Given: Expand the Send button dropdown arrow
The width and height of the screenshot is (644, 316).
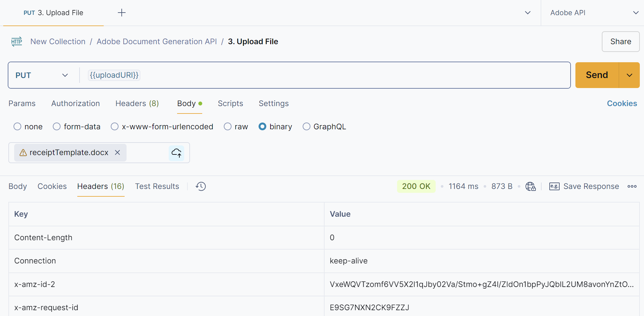Looking at the screenshot, I should (630, 75).
